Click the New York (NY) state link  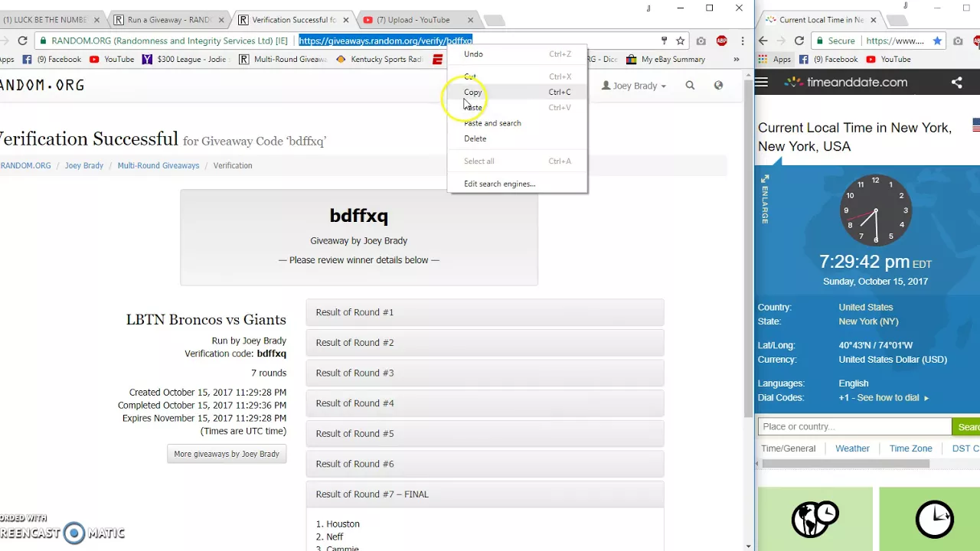[x=868, y=321]
